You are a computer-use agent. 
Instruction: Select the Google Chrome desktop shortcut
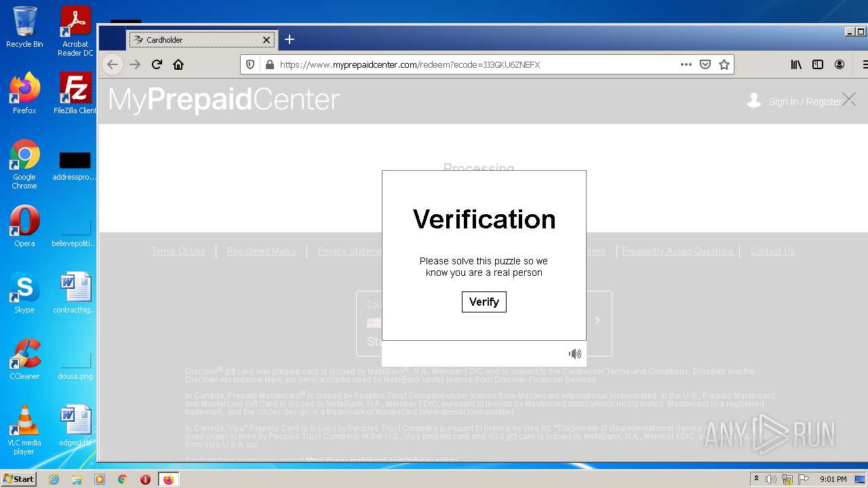pos(24,164)
